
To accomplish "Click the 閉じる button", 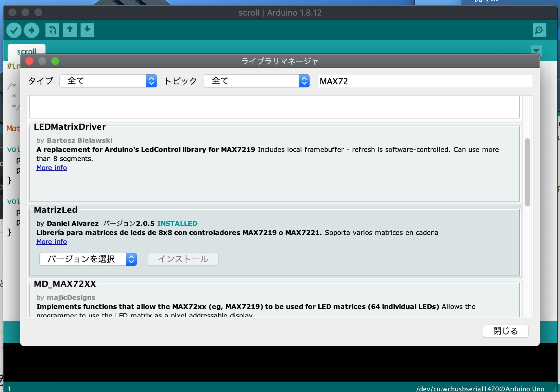I will (x=505, y=331).
